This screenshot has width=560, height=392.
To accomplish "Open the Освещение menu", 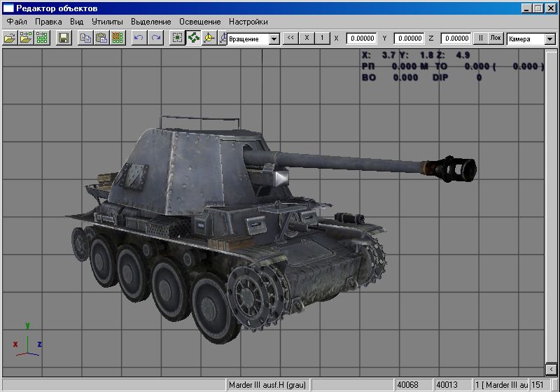I will click(x=200, y=22).
